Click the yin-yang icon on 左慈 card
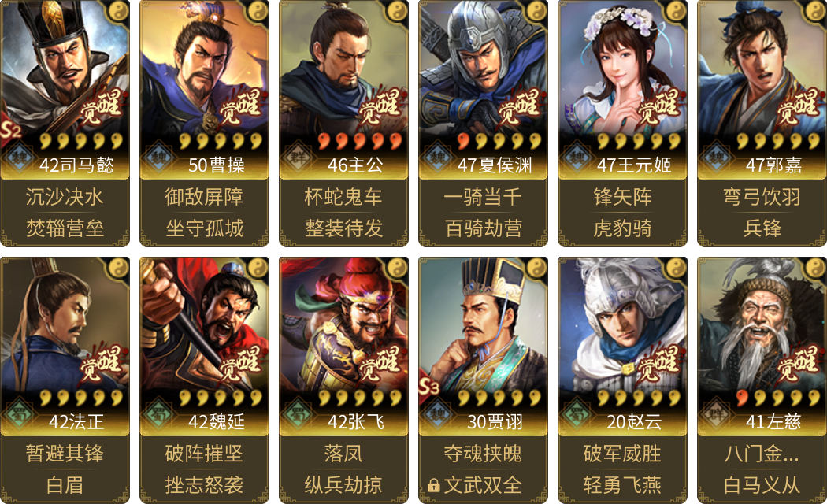827x504 pixels. (x=815, y=267)
